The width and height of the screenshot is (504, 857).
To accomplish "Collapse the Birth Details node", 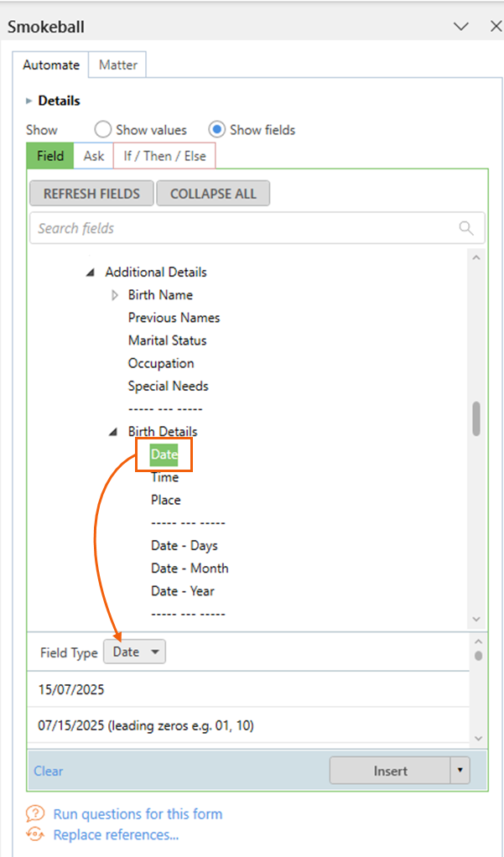I will click(114, 433).
